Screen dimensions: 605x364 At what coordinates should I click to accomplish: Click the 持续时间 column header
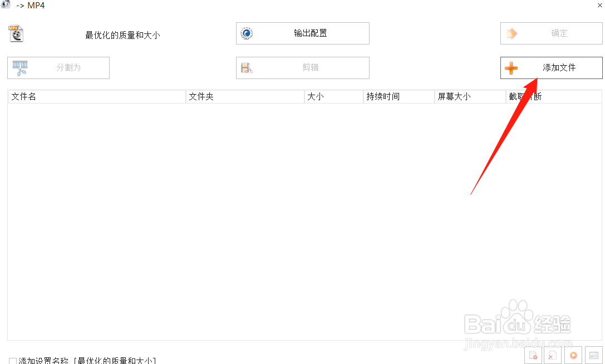[x=399, y=96]
